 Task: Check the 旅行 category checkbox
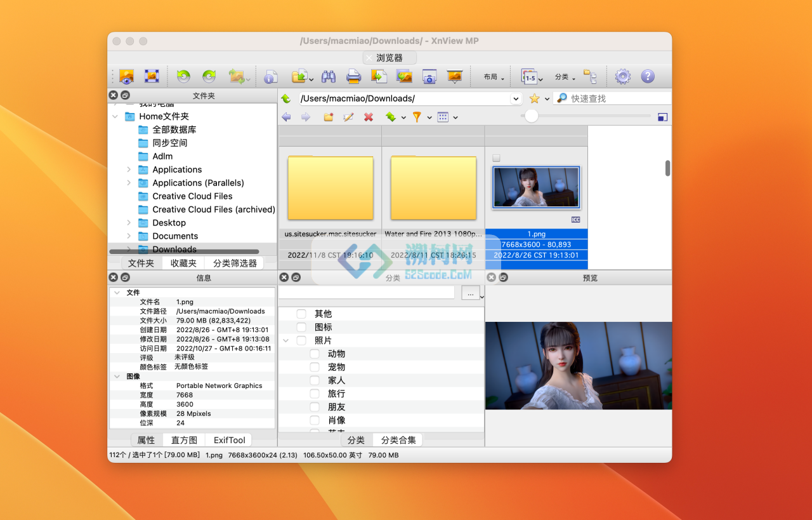click(315, 394)
